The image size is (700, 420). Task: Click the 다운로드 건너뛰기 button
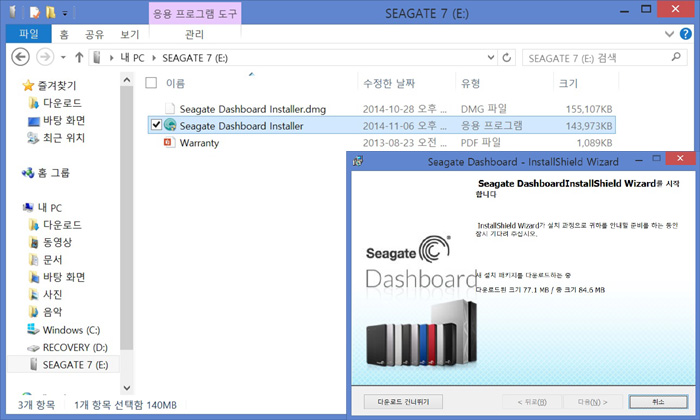point(403,402)
